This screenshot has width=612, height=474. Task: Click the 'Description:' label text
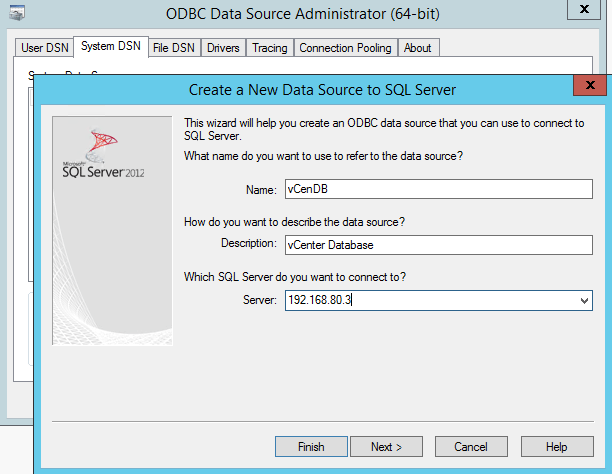pos(249,243)
